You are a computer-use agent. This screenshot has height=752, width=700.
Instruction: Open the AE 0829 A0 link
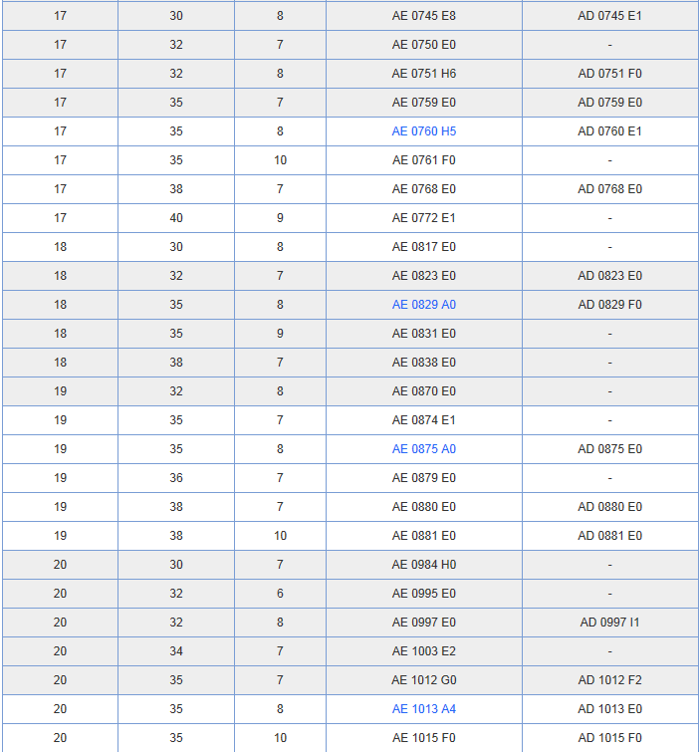click(423, 305)
